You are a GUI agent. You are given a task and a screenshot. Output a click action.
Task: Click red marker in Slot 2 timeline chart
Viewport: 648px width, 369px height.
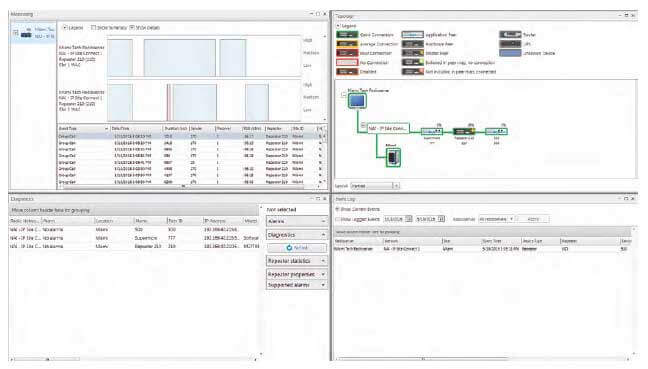(168, 102)
